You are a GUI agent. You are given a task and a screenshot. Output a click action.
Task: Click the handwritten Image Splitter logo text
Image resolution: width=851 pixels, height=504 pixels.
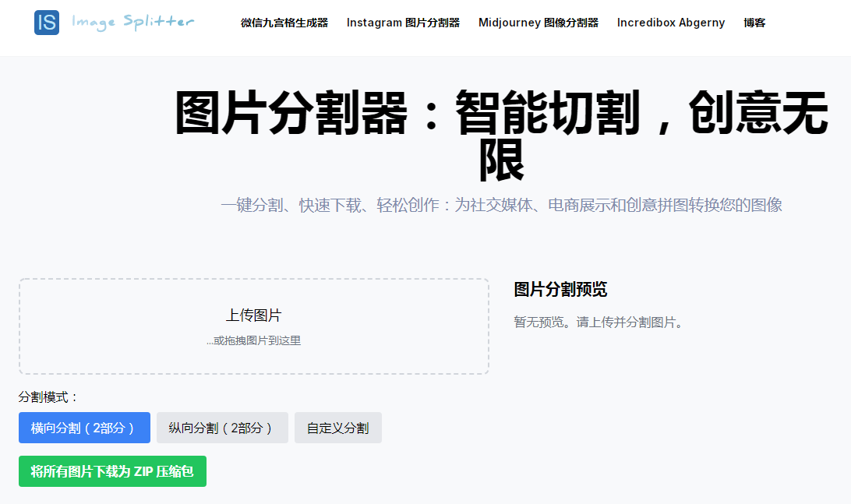point(132,22)
